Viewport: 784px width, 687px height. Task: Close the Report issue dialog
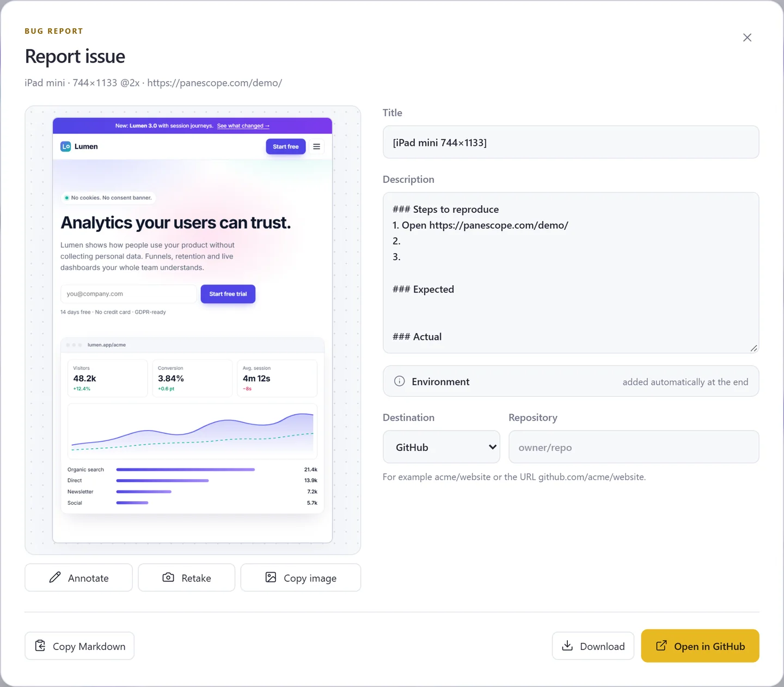click(x=747, y=38)
